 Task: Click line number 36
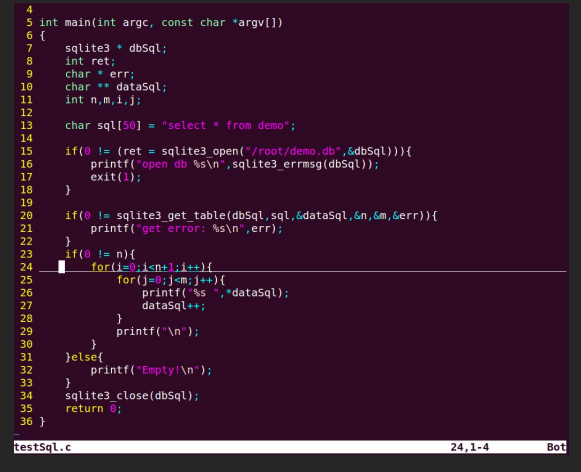coord(26,421)
